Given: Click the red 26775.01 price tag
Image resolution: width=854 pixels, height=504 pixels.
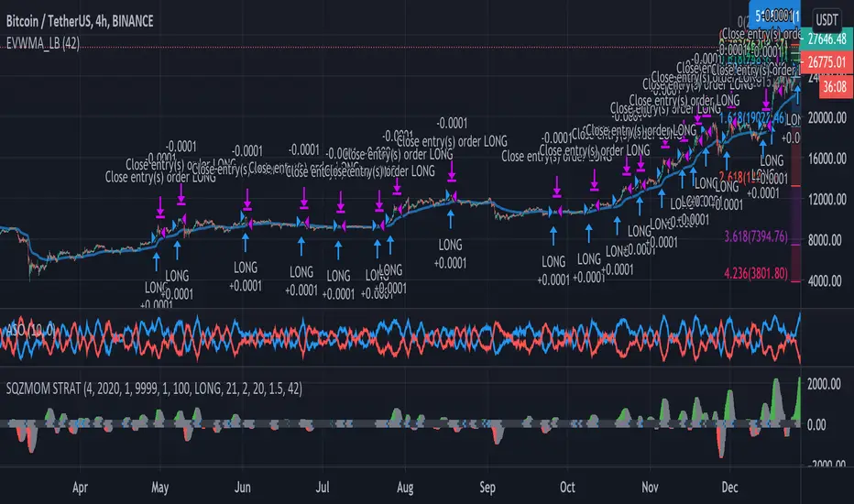Looking at the screenshot, I should tap(827, 62).
